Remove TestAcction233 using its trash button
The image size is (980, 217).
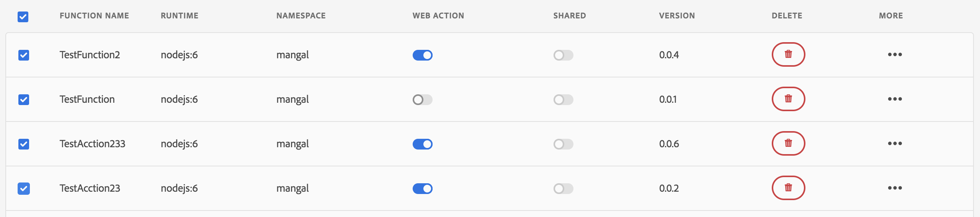[x=788, y=143]
